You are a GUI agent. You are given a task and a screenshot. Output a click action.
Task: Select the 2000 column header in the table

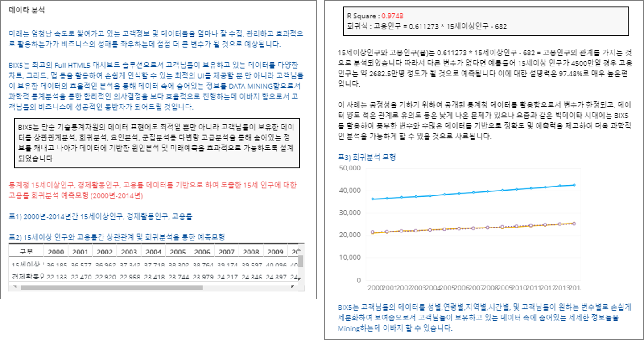tap(55, 251)
